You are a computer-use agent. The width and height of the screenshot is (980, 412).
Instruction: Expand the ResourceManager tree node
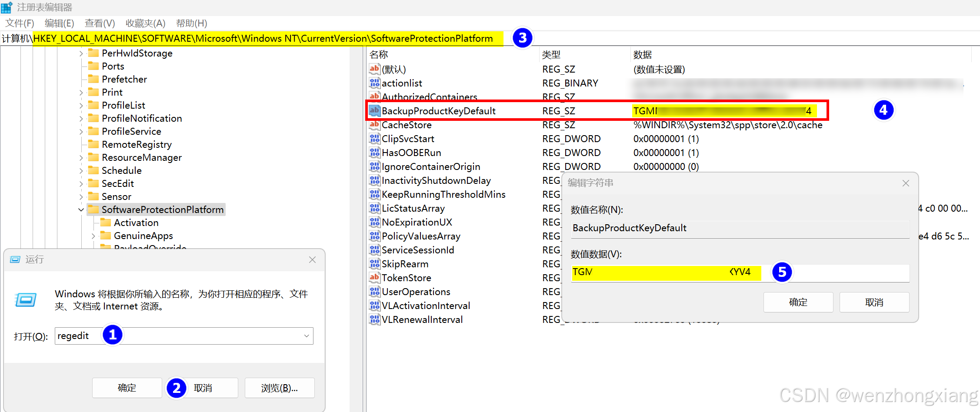(x=81, y=158)
